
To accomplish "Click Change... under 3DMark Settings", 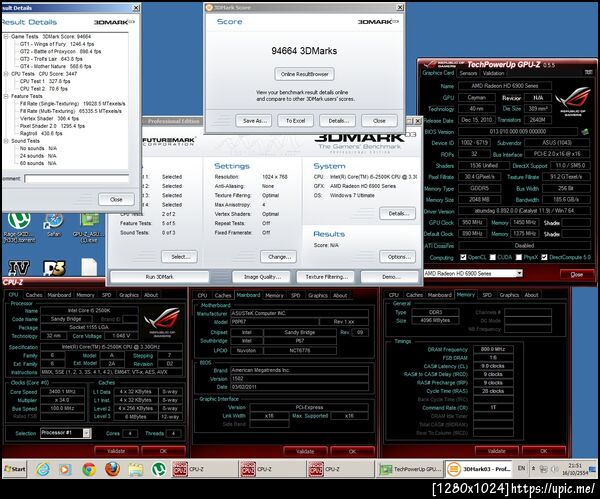I will click(x=278, y=257).
